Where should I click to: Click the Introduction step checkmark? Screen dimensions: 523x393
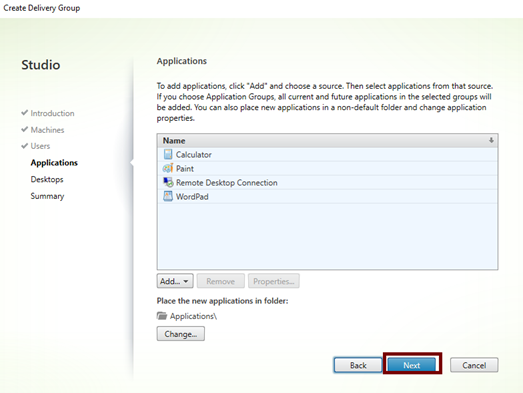click(x=24, y=113)
